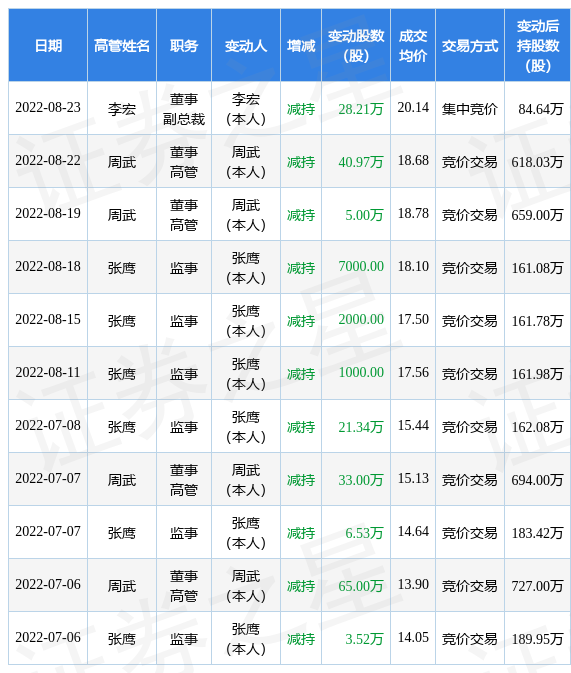Select the 2022-08-23 date cell

(x=48, y=108)
